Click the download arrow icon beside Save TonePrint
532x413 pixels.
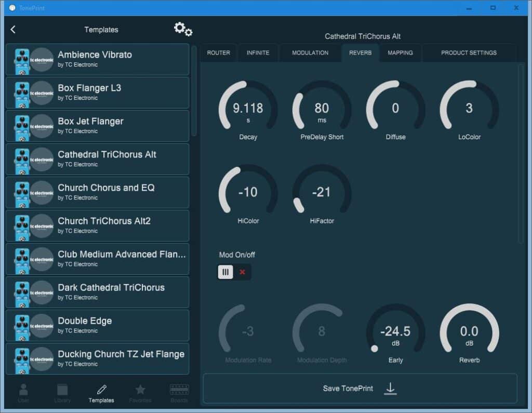pyautogui.click(x=390, y=388)
